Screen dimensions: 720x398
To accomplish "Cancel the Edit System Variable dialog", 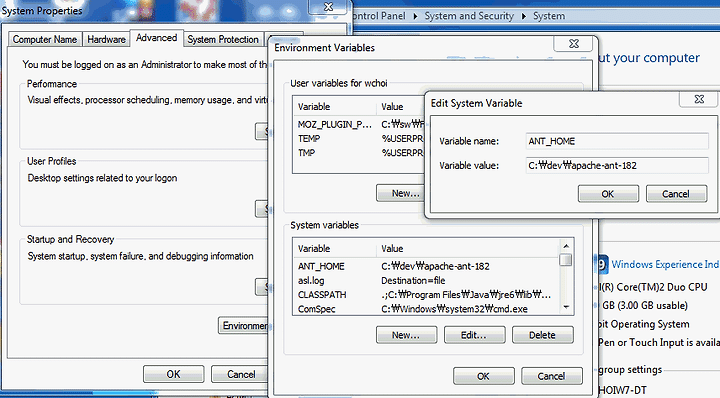I will click(x=676, y=194).
